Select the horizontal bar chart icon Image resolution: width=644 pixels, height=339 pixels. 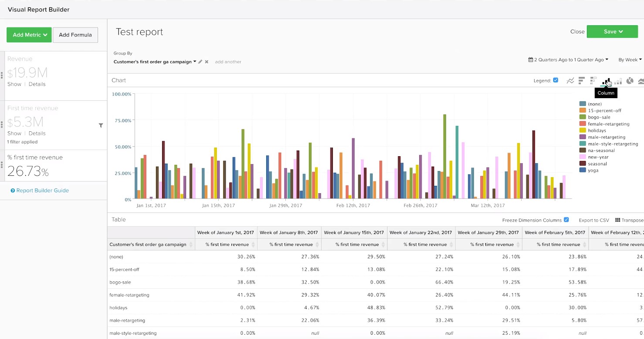[581, 80]
